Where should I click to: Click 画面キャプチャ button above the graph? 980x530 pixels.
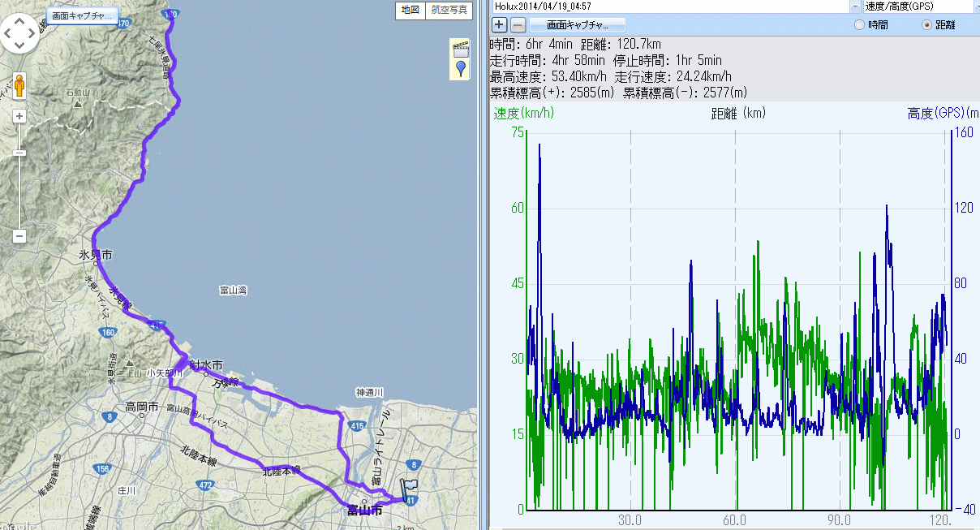click(577, 24)
